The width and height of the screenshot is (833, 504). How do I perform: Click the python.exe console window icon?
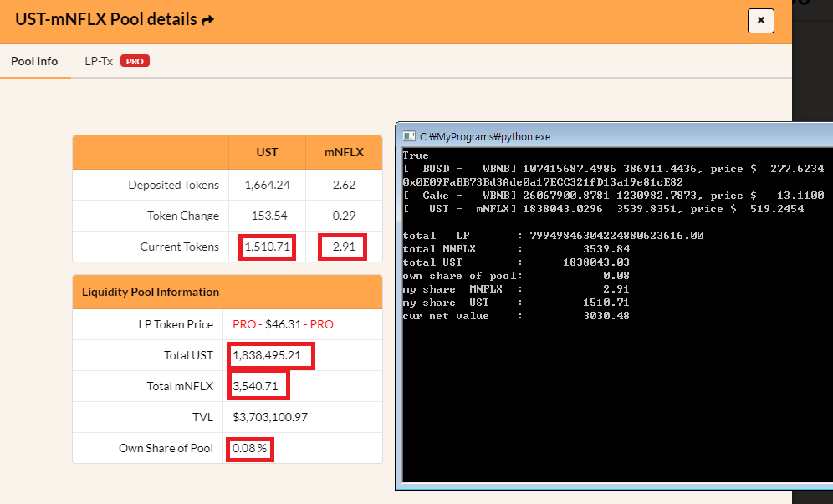[x=408, y=136]
